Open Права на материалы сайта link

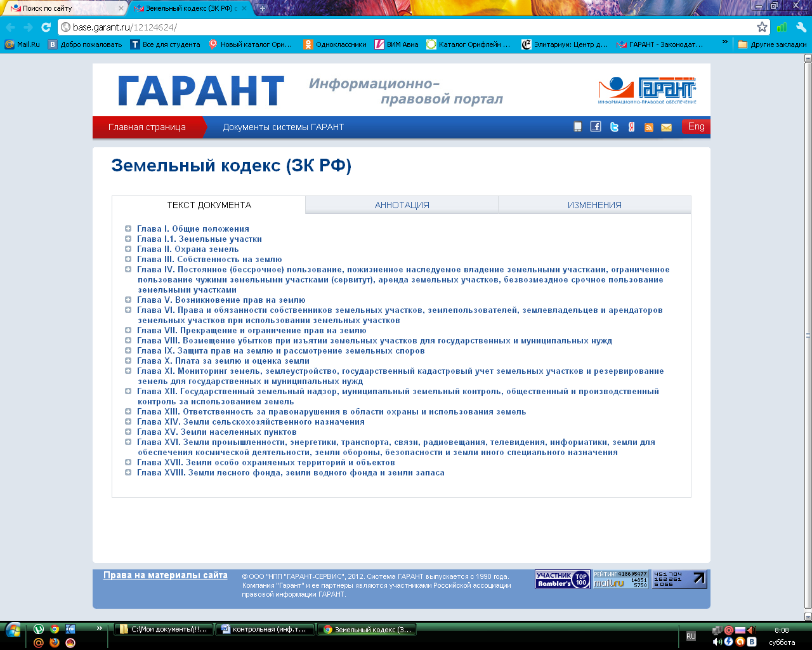point(166,575)
